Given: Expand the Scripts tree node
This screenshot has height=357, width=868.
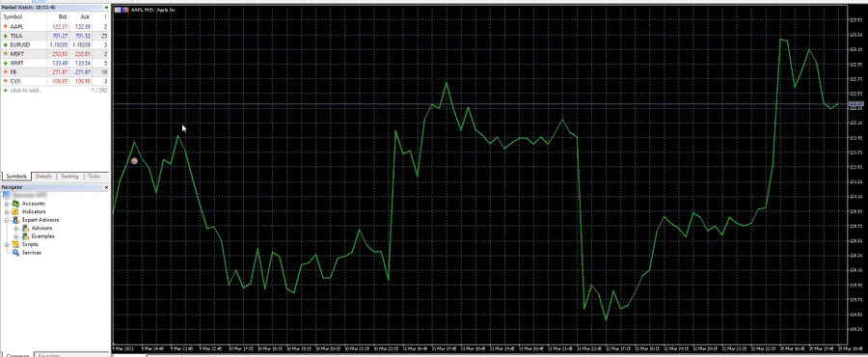Looking at the screenshot, I should (7, 244).
